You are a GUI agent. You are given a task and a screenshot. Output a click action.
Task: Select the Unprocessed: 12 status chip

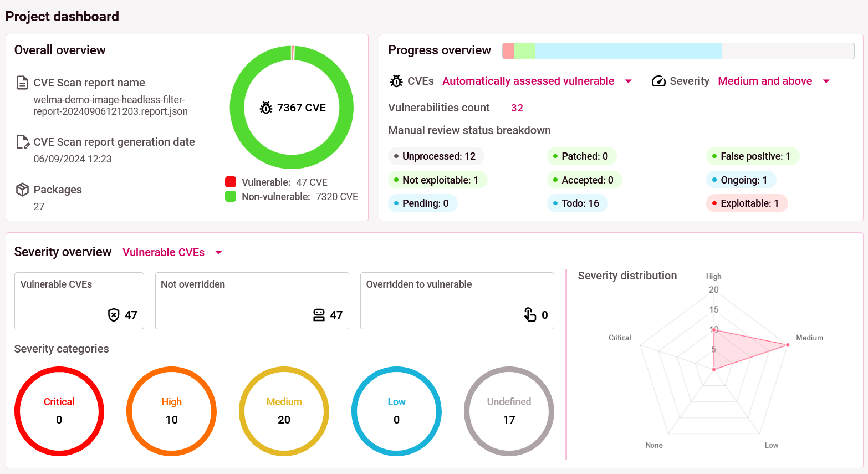pyautogui.click(x=436, y=156)
